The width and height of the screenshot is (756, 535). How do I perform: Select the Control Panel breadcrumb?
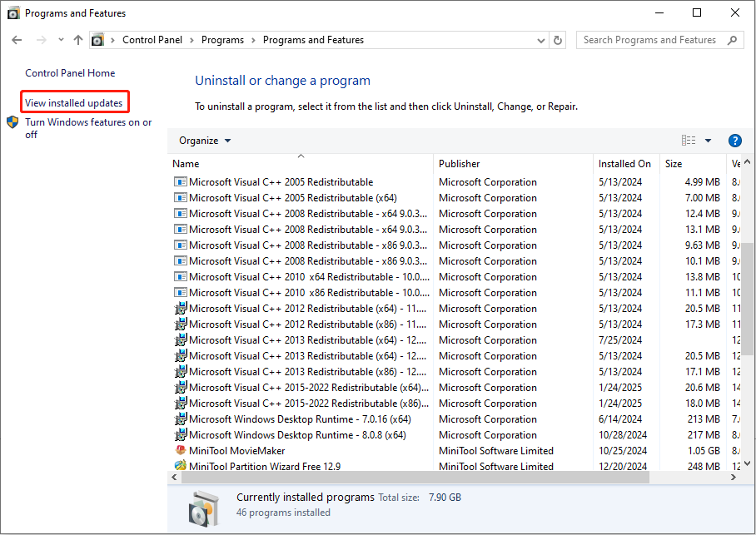tap(152, 39)
